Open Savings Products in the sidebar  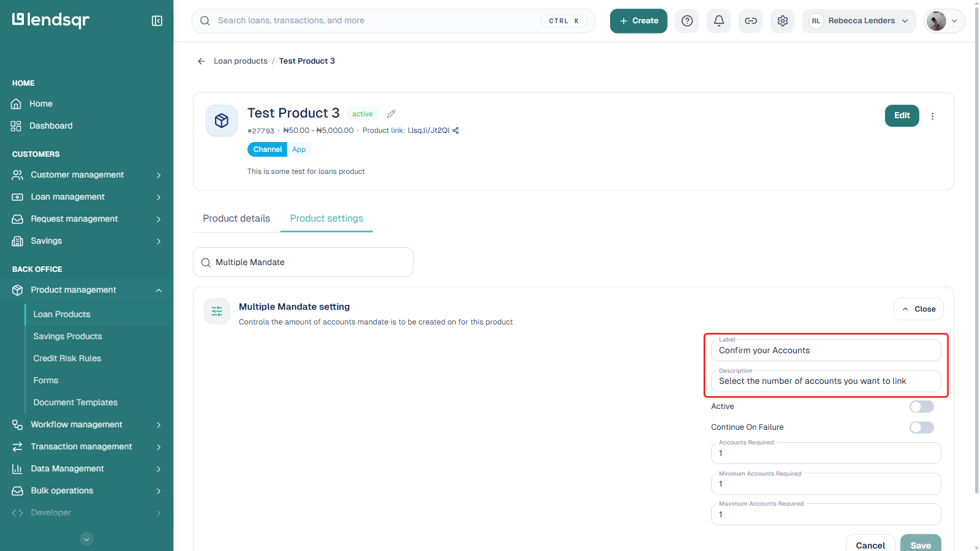tap(67, 337)
